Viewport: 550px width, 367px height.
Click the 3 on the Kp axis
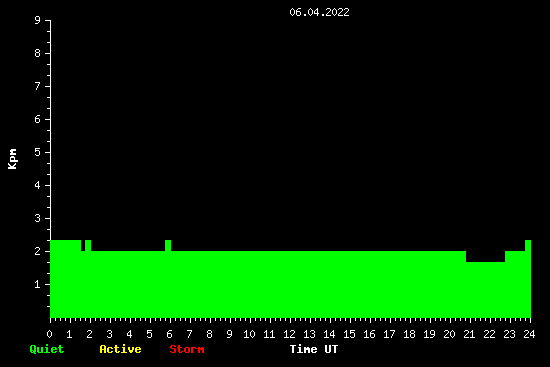point(38,218)
